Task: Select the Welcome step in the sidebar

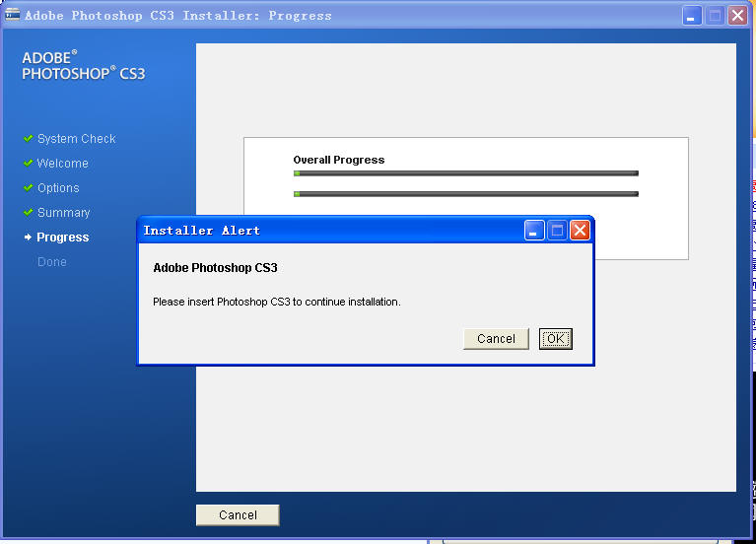Action: pos(63,164)
